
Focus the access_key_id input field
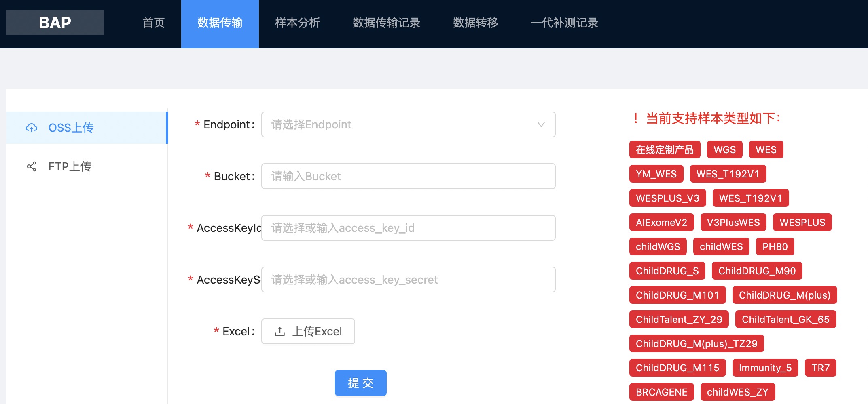(408, 228)
